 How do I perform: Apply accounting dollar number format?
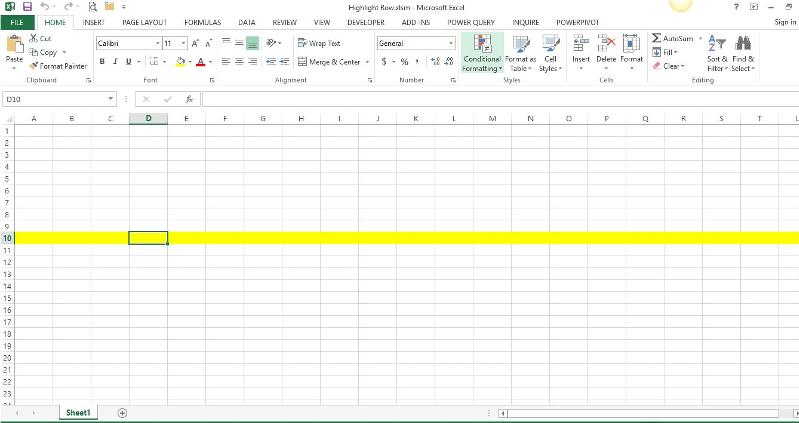coord(384,62)
